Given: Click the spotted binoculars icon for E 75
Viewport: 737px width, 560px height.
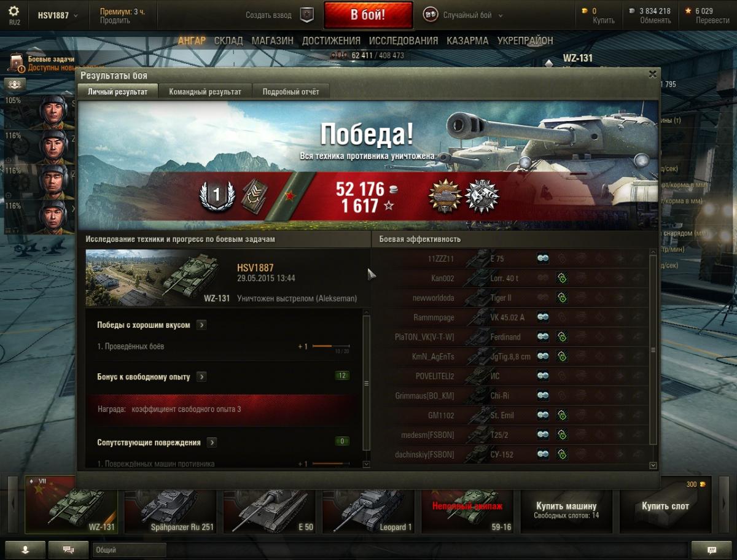Looking at the screenshot, I should coord(542,259).
